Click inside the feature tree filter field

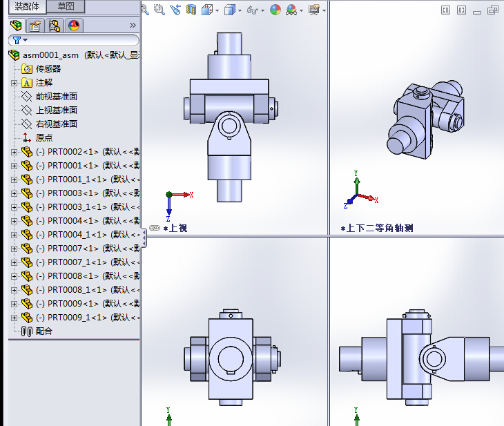point(74,40)
